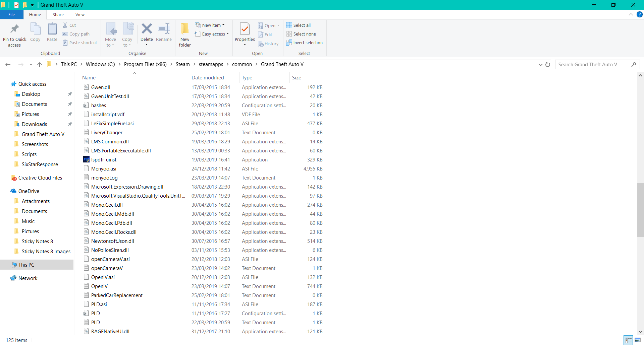This screenshot has width=644, height=345.
Task: Open the File menu
Action: point(11,15)
